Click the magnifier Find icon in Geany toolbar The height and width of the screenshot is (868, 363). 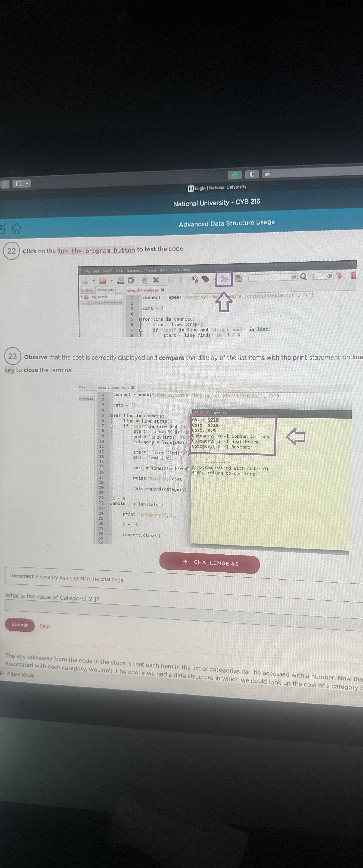(304, 277)
